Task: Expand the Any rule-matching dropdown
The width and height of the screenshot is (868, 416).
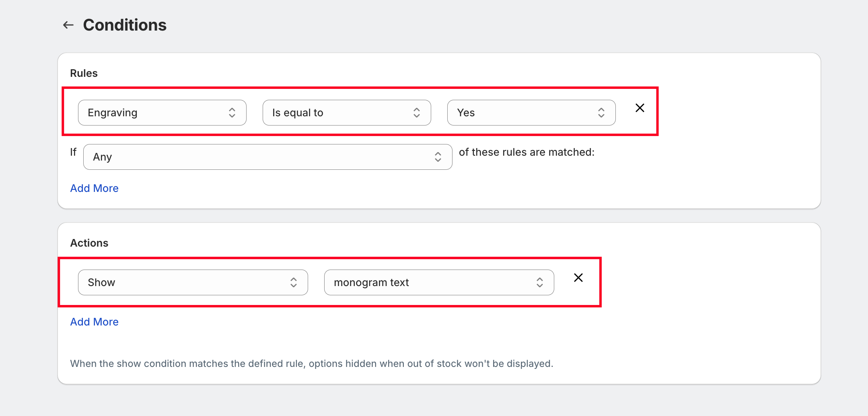Action: click(x=257, y=157)
